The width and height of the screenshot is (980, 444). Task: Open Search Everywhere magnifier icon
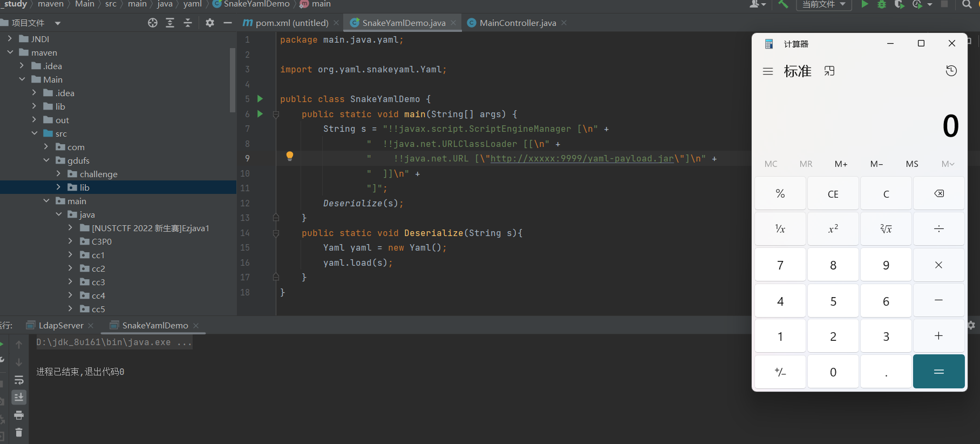967,4
